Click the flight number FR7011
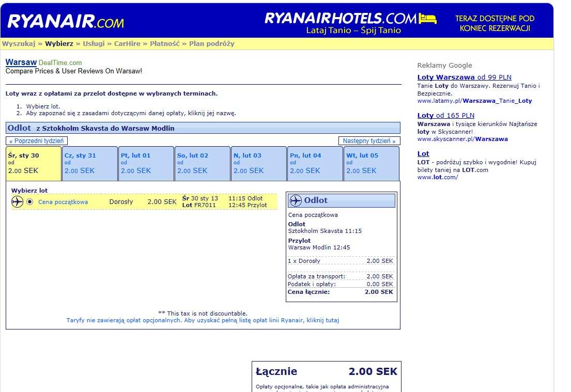The width and height of the screenshot is (571, 392). 205,205
